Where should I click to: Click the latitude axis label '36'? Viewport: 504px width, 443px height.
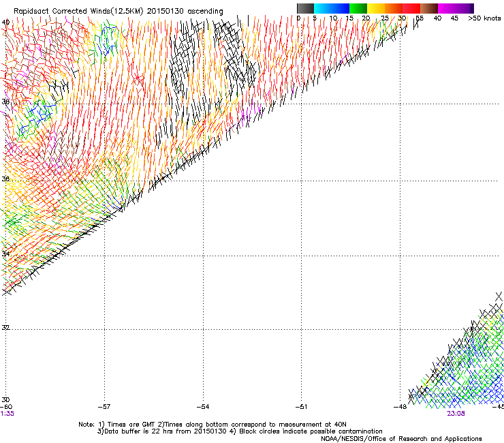tap(5, 179)
